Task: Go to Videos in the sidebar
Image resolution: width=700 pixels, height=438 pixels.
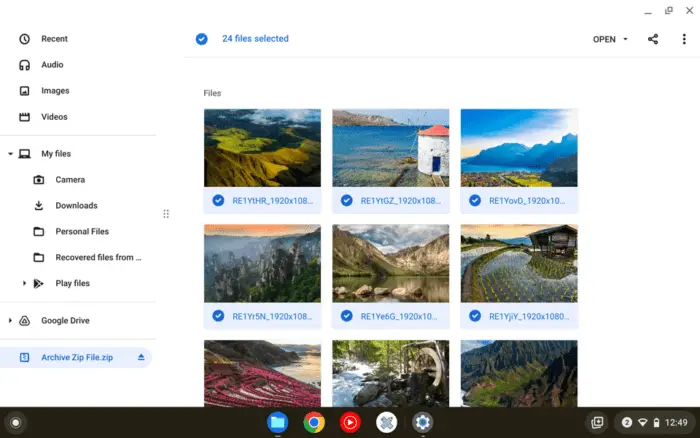Action: coord(54,117)
